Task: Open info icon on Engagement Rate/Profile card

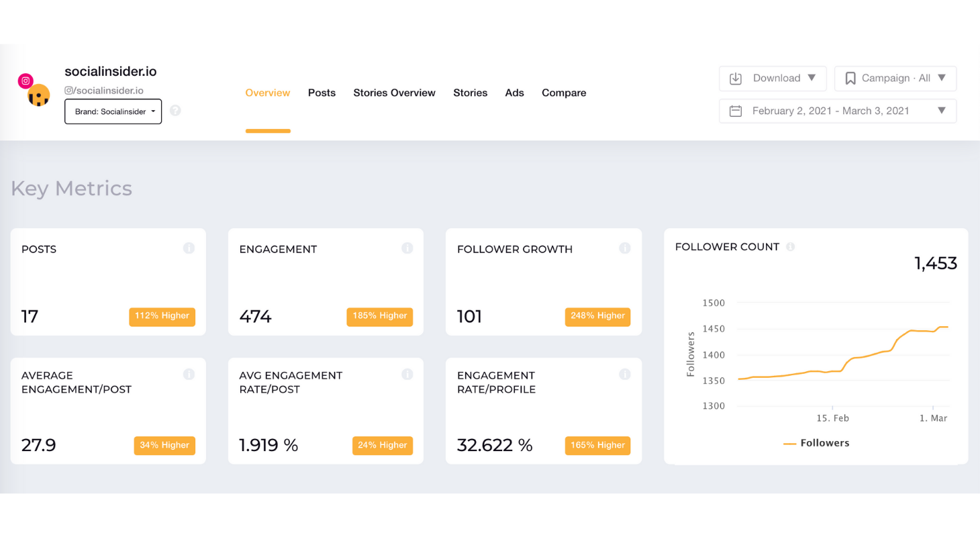Action: click(x=625, y=374)
